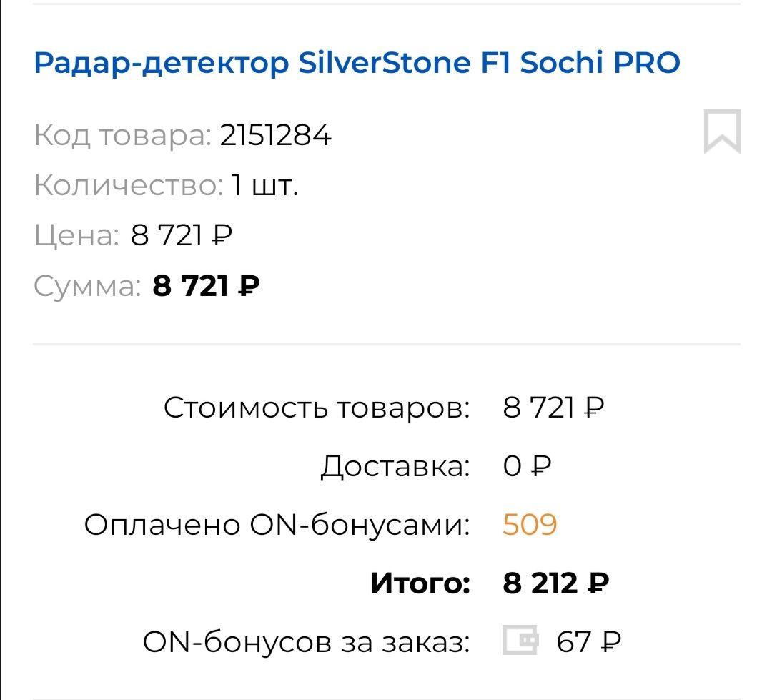
Task: Select the quantity value 1 шт.
Action: 264,185
